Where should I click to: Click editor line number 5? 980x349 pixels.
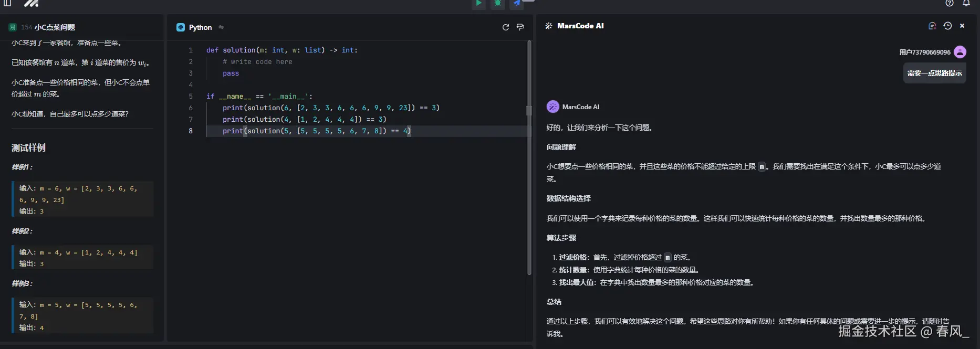pyautogui.click(x=191, y=97)
